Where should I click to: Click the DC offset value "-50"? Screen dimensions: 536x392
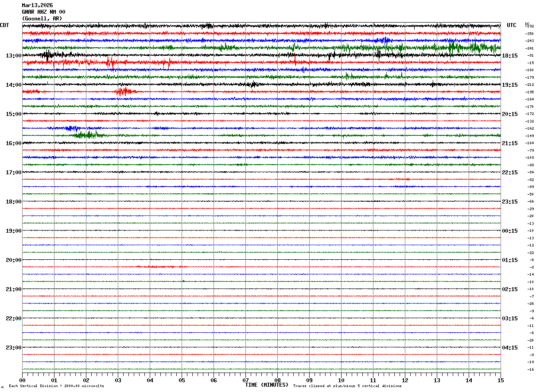point(530,194)
